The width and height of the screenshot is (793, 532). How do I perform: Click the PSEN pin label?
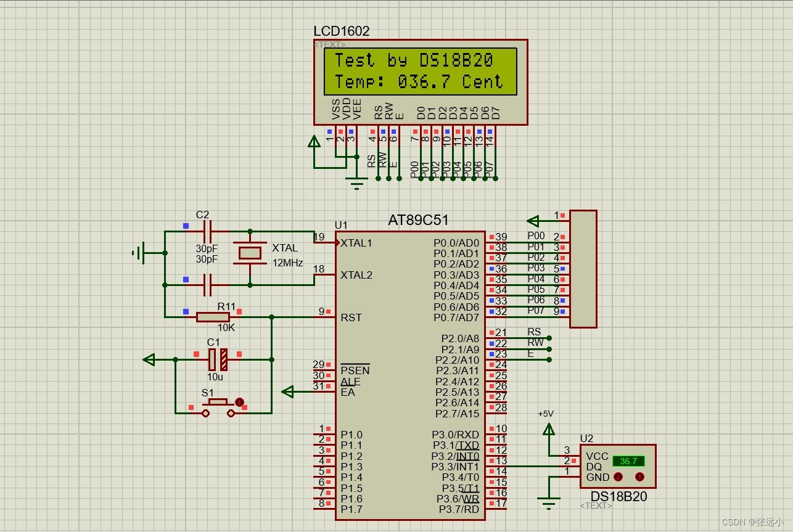(x=355, y=370)
